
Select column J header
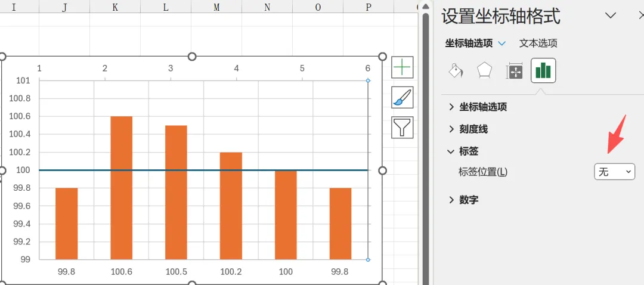64,7
